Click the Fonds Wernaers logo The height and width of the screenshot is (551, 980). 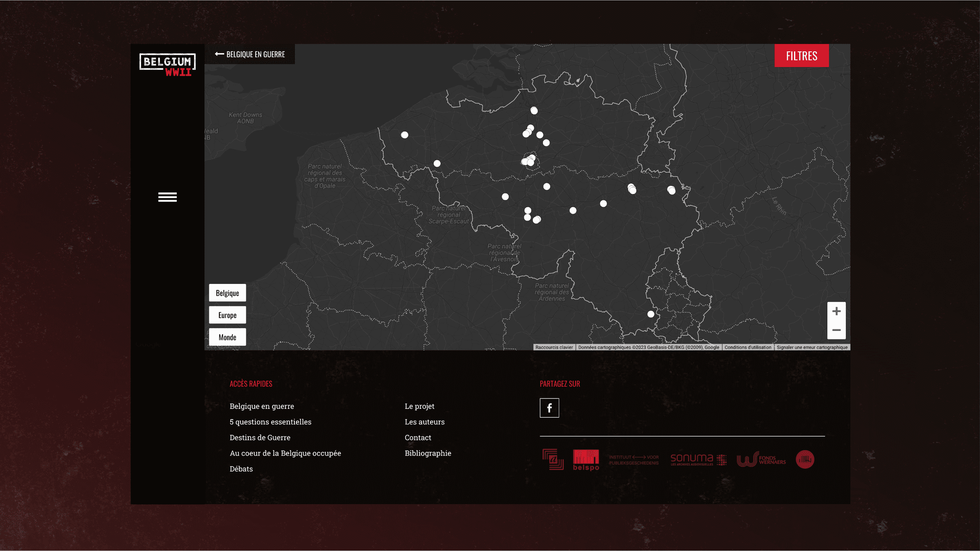(x=761, y=459)
